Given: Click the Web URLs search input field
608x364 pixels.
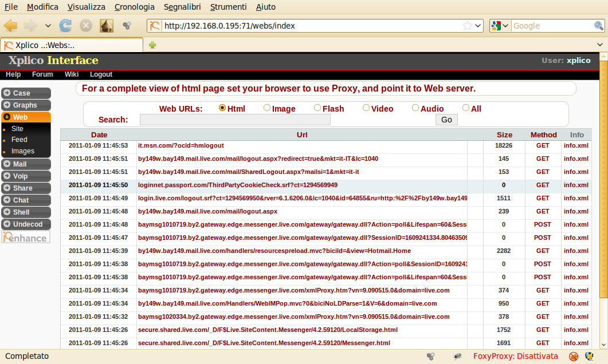Looking at the screenshot, I should click(235, 120).
